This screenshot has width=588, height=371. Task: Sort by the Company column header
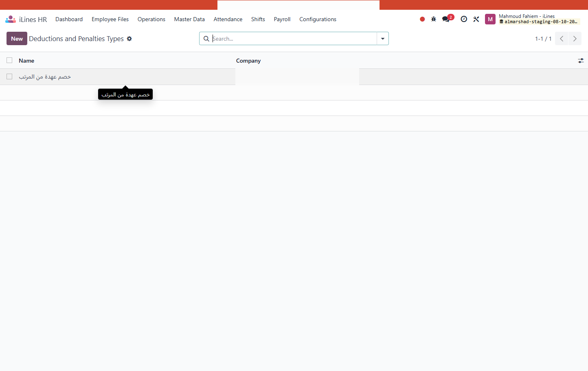point(248,61)
